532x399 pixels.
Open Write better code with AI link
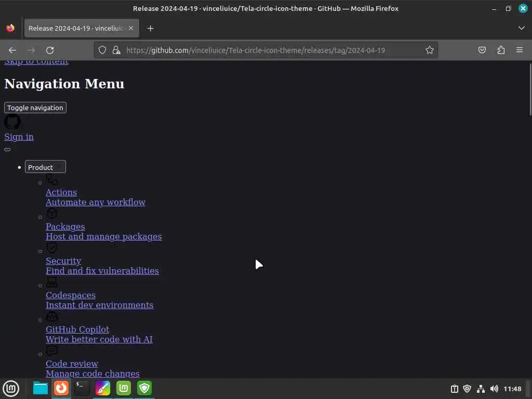click(99, 339)
